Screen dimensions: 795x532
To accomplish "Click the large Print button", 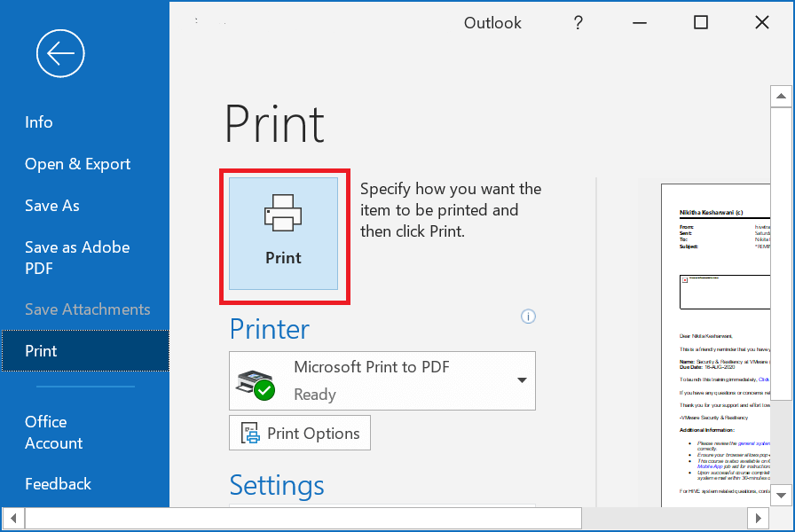I will point(283,233).
